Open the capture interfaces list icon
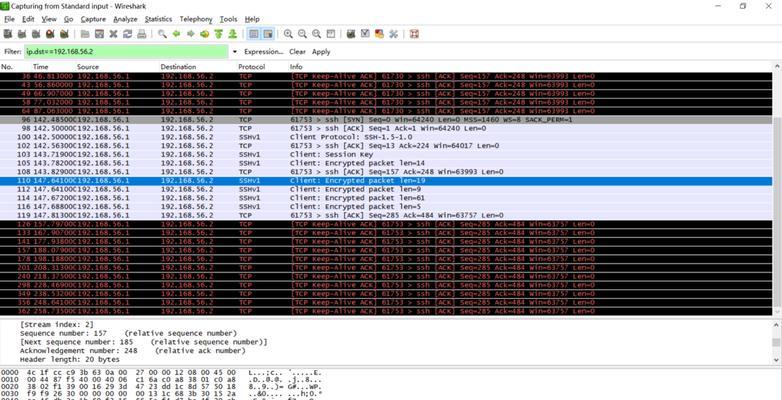This screenshot has height=400, width=782. [x=7, y=34]
